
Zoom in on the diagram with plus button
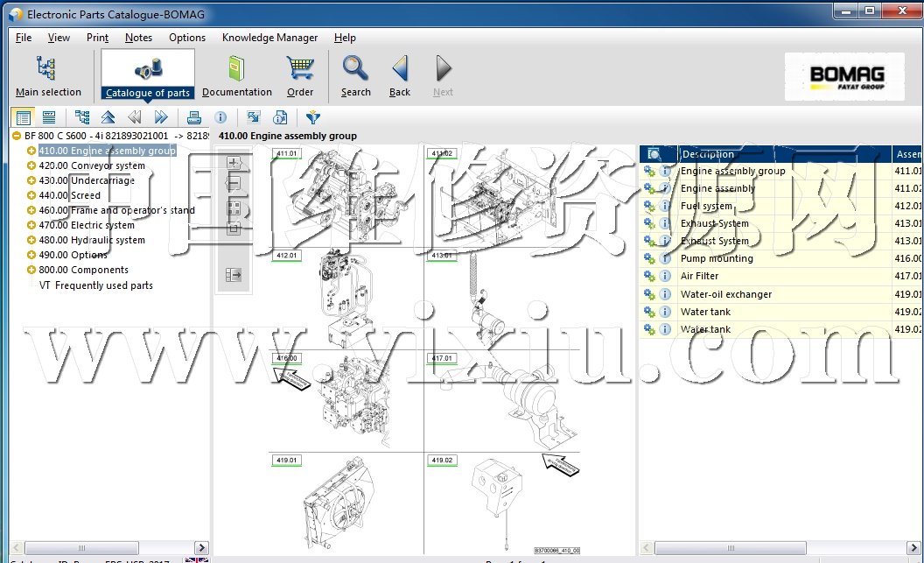234,163
